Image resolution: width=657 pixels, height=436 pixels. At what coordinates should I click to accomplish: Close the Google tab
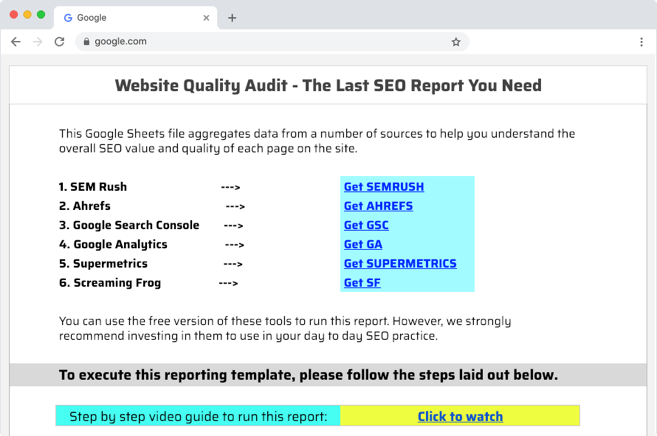click(206, 17)
